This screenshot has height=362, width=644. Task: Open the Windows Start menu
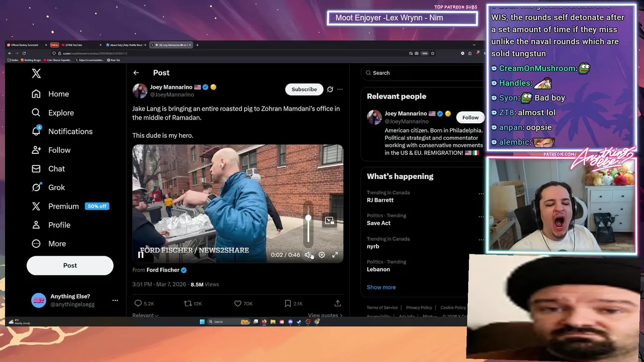tap(202, 322)
